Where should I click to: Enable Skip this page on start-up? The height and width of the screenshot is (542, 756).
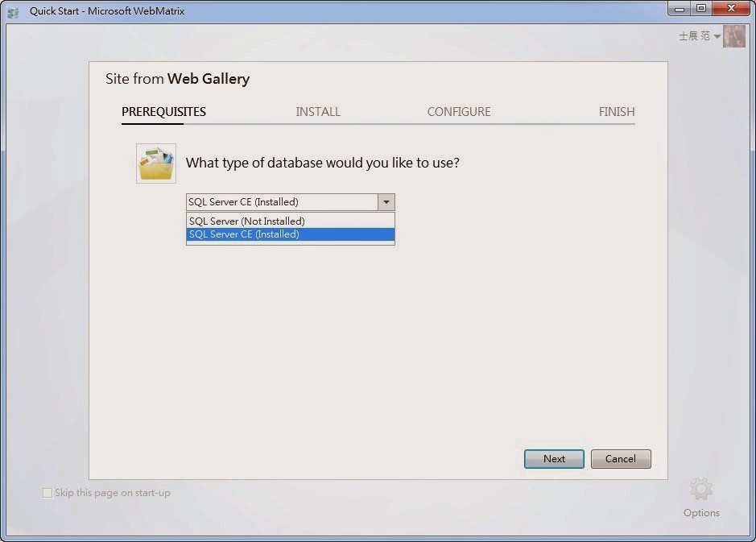click(48, 493)
